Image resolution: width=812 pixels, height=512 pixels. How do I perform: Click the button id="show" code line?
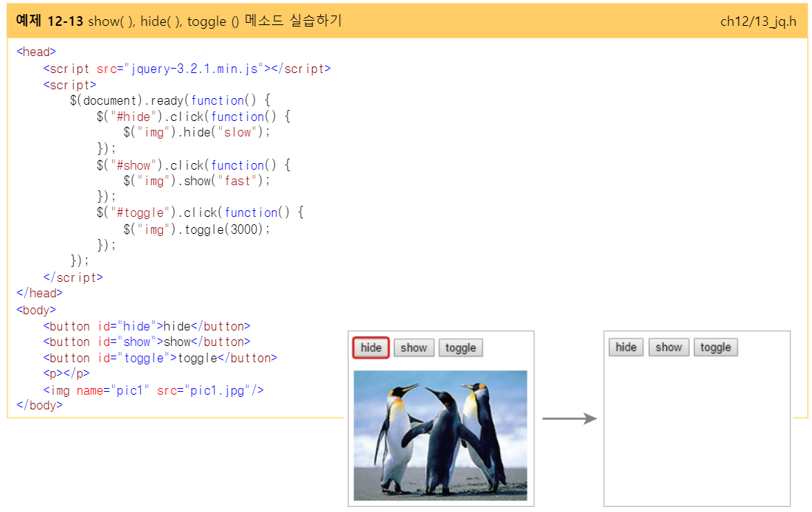tap(147, 342)
